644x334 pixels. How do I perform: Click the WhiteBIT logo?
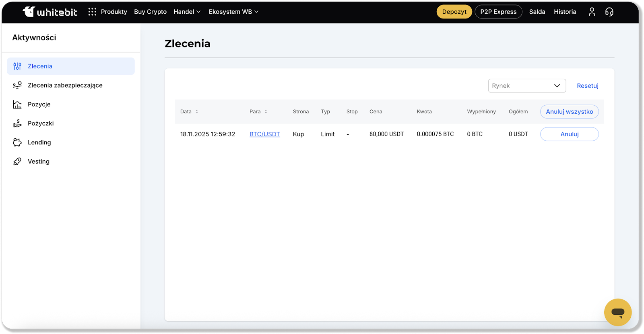coord(50,12)
